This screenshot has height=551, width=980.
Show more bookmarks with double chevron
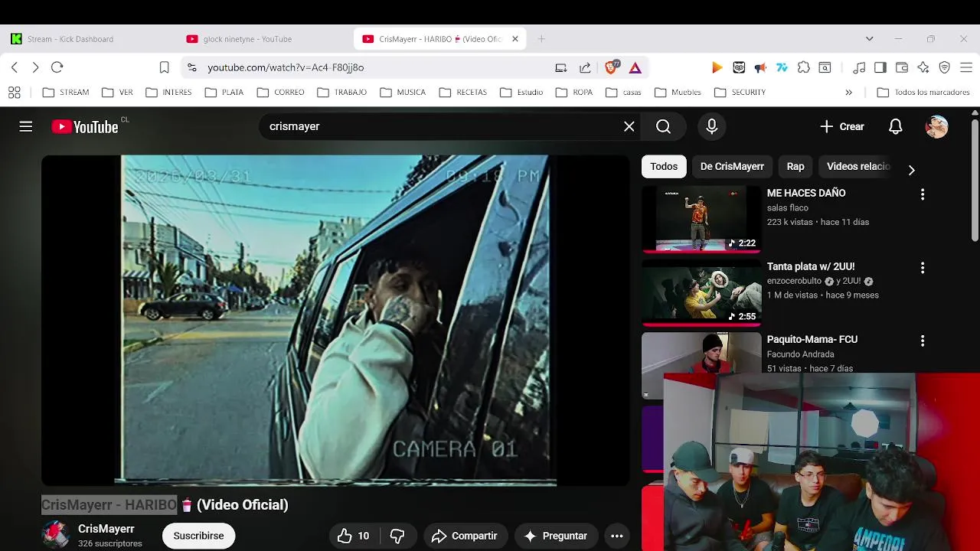[848, 93]
